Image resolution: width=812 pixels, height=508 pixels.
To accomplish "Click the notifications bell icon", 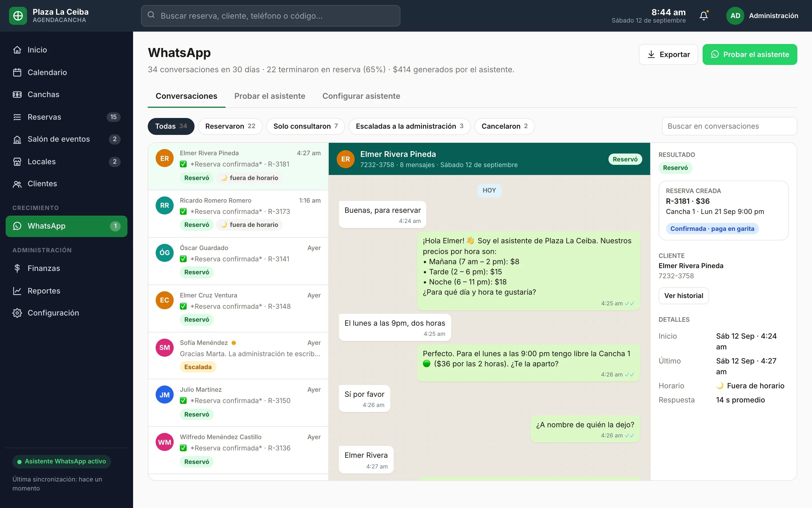I will click(x=704, y=16).
